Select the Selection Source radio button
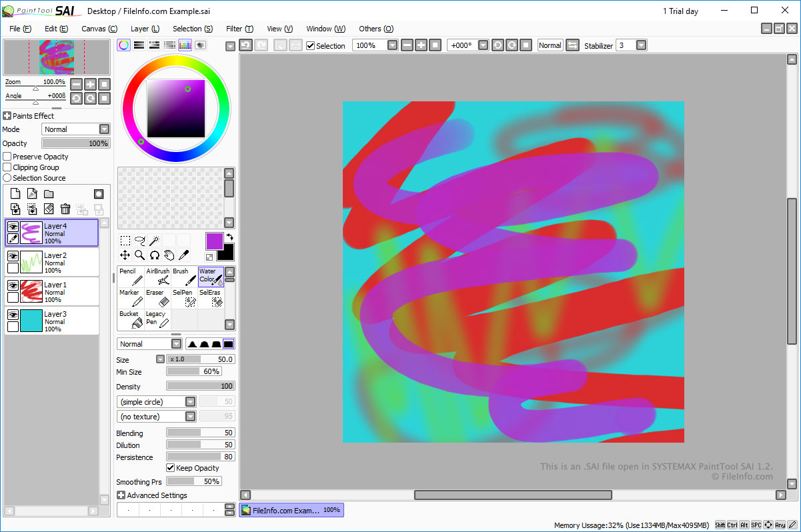801x532 pixels. point(7,178)
